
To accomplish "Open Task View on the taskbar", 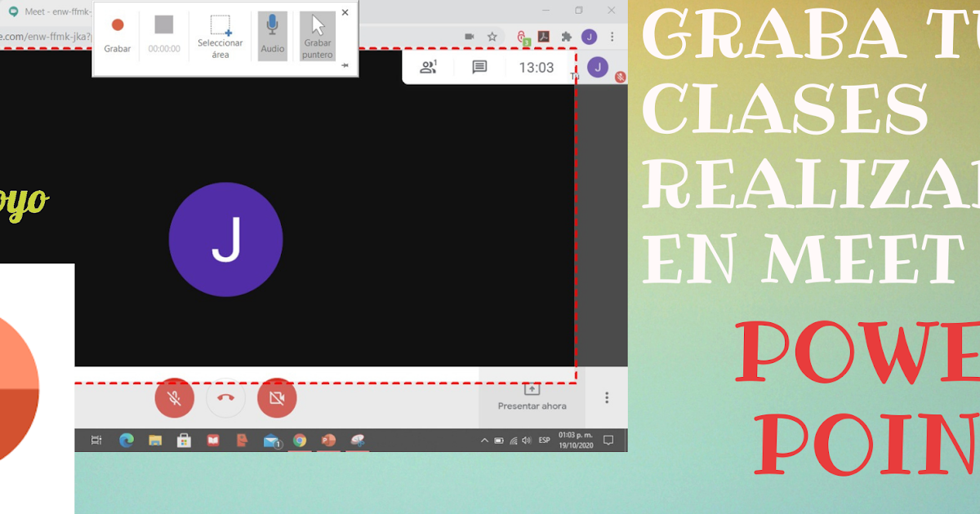I will pyautogui.click(x=96, y=441).
